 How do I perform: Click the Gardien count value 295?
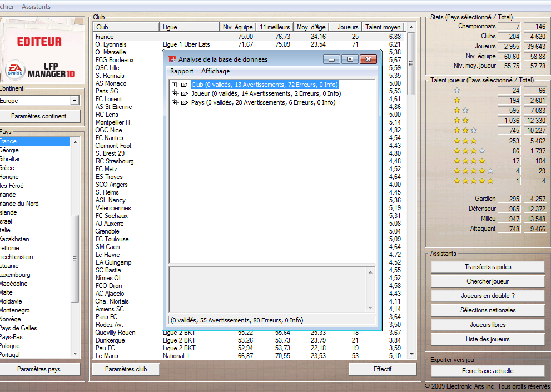(x=509, y=199)
